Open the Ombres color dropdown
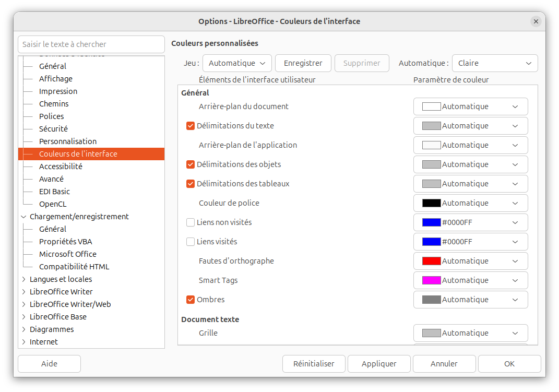Image resolution: width=559 pixels, height=392 pixels. (x=471, y=300)
